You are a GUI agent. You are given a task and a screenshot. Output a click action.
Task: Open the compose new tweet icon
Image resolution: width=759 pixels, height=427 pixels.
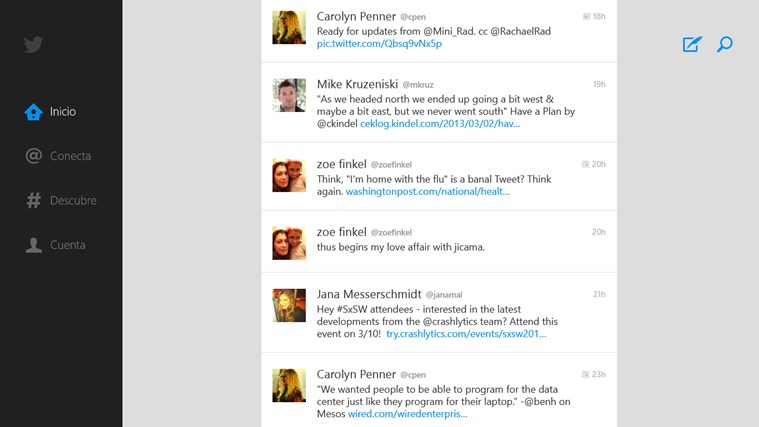(692, 44)
